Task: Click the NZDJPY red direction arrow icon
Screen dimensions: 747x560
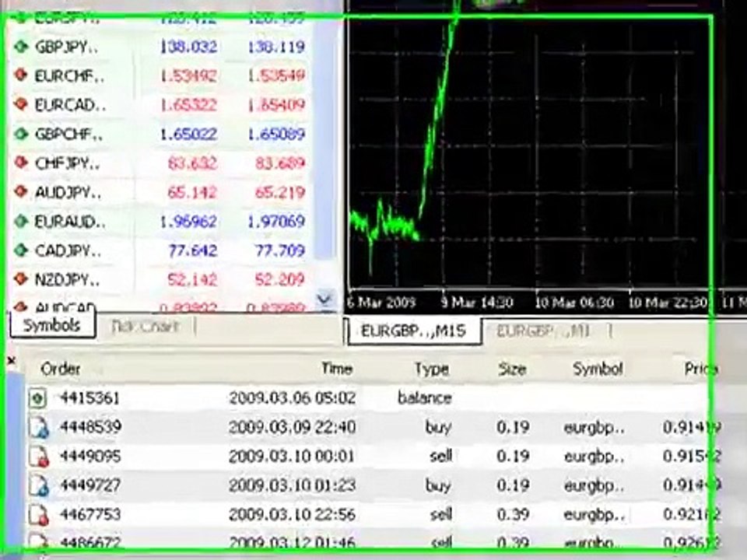Action: tap(21, 279)
